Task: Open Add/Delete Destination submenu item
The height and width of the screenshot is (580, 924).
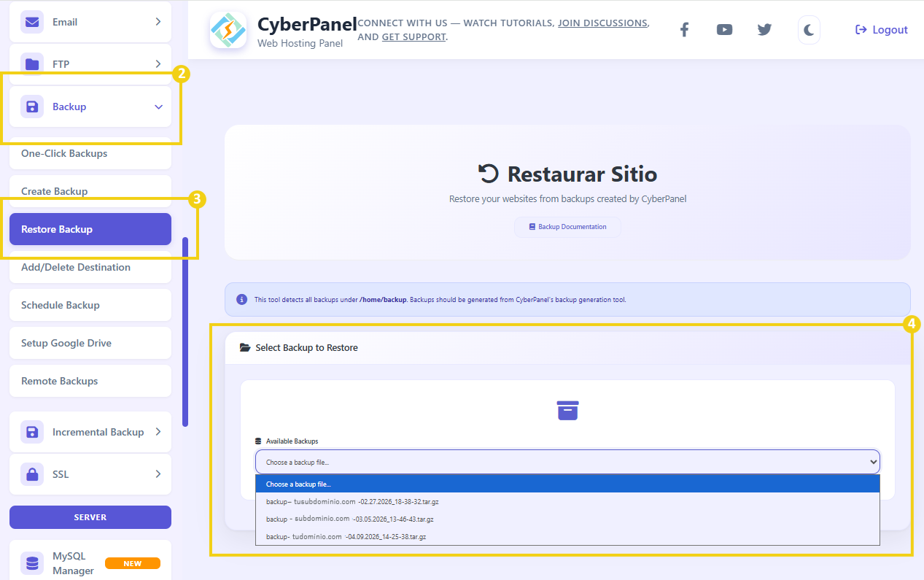Action: tap(90, 267)
